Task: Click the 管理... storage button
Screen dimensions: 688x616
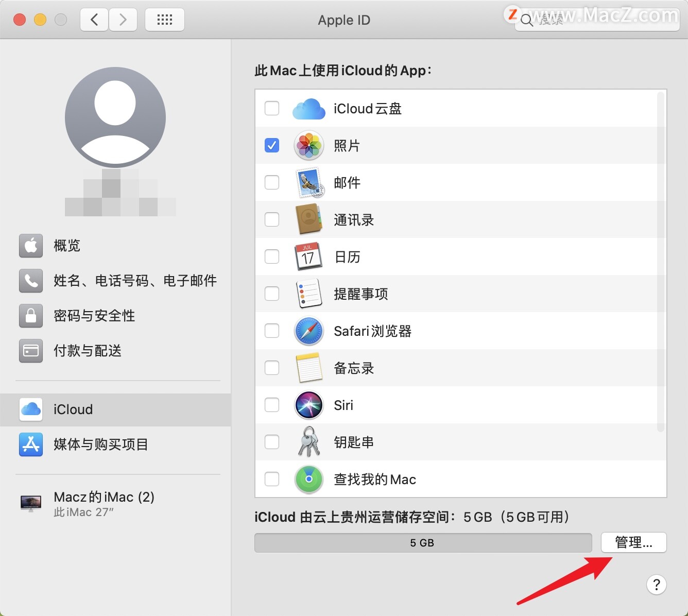Action: point(634,542)
